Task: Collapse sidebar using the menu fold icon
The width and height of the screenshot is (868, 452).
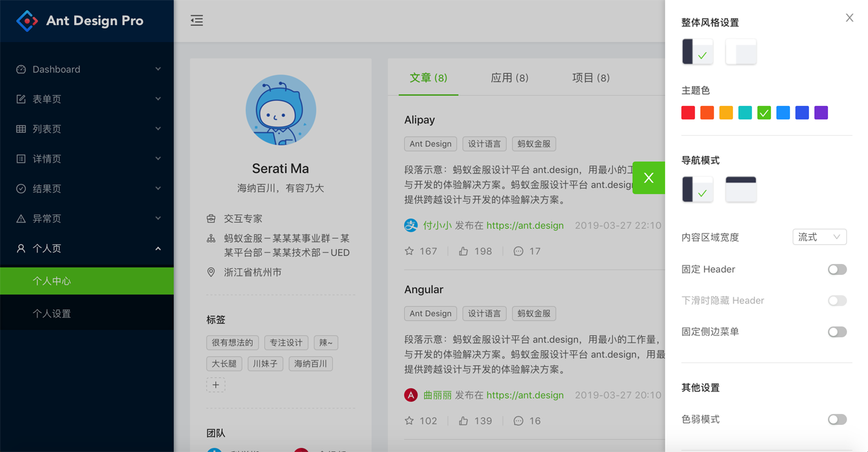Action: point(197,20)
